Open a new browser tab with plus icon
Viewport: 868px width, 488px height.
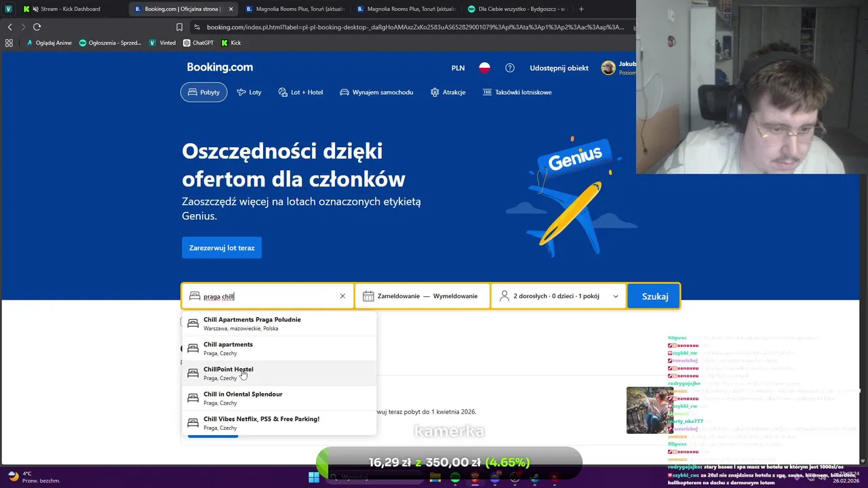[x=581, y=9]
